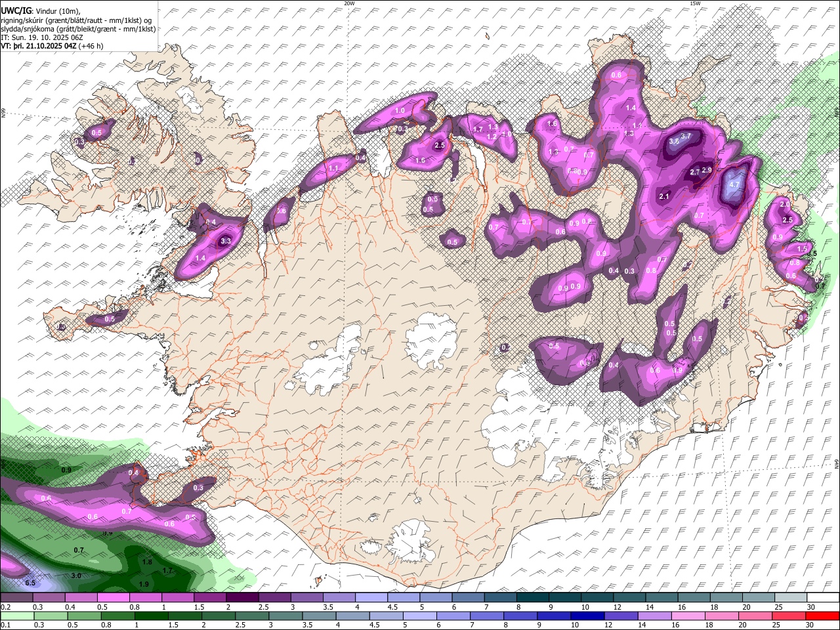Pick the bright red legend swatch labeled 30

[x=823, y=616]
